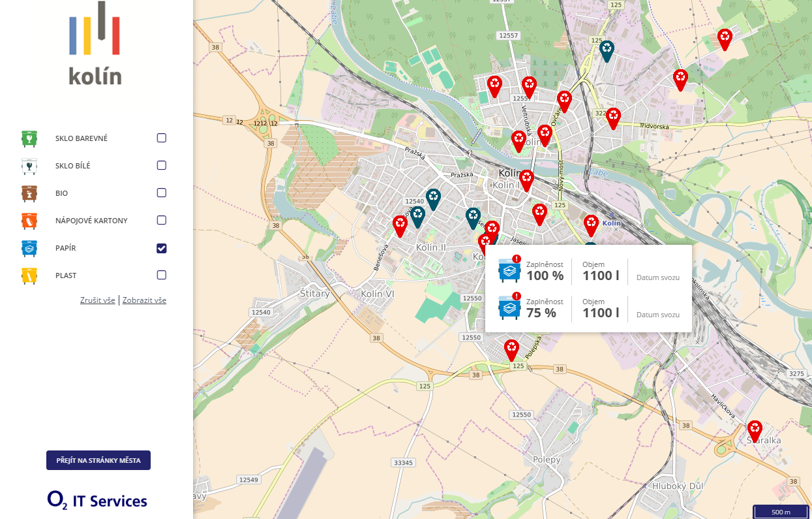Enable the Sklo barevné checkbox
Screen dimensions: 812x519
[x=162, y=138]
